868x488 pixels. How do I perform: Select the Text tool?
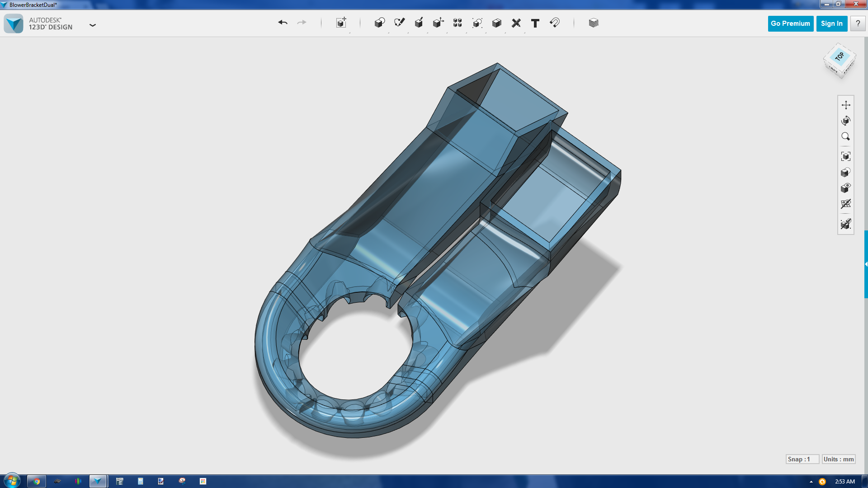click(x=535, y=23)
